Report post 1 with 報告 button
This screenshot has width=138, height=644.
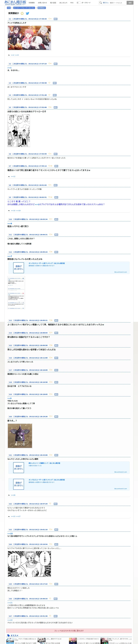(x=56, y=19)
